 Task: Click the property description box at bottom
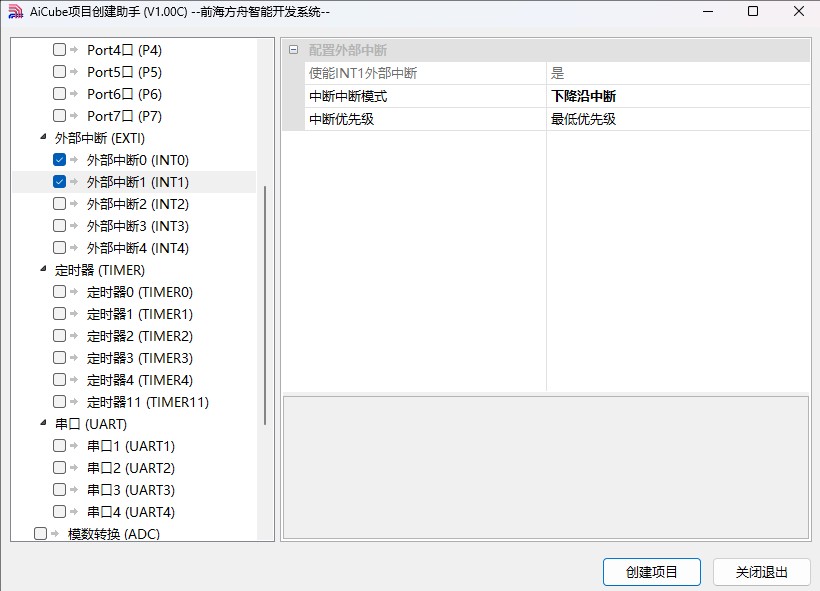click(x=546, y=467)
